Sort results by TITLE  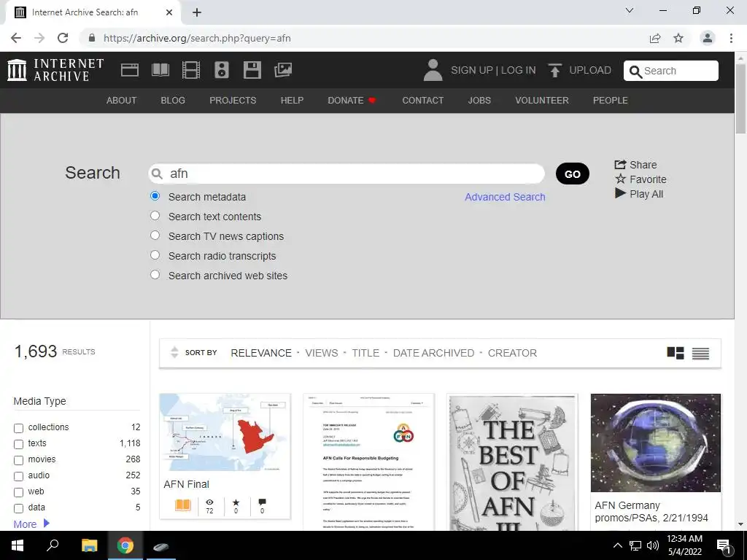click(365, 353)
